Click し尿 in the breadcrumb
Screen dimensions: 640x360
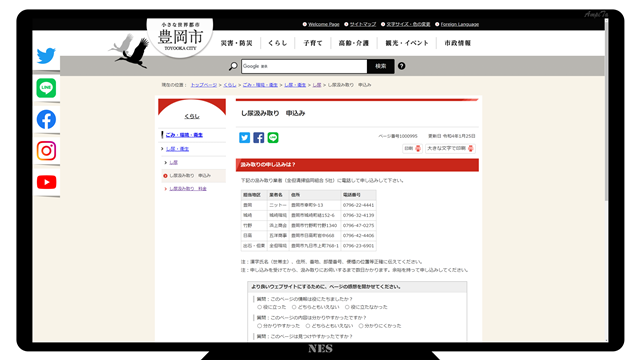point(317,85)
